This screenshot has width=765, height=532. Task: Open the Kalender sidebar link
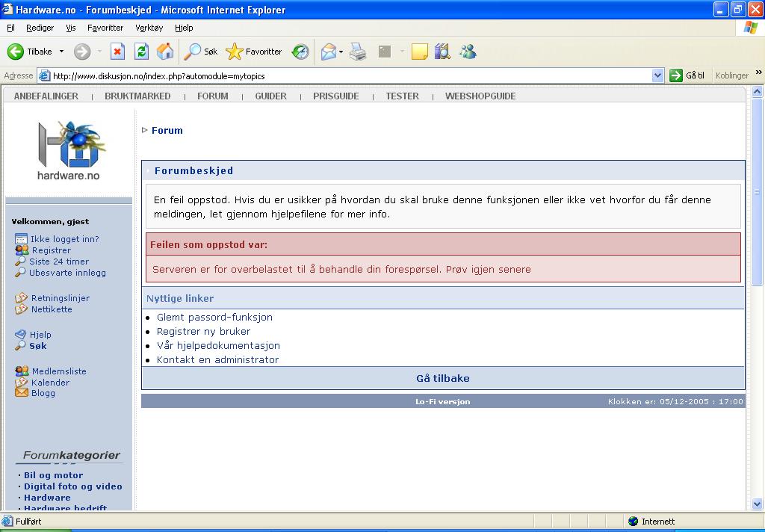(50, 383)
